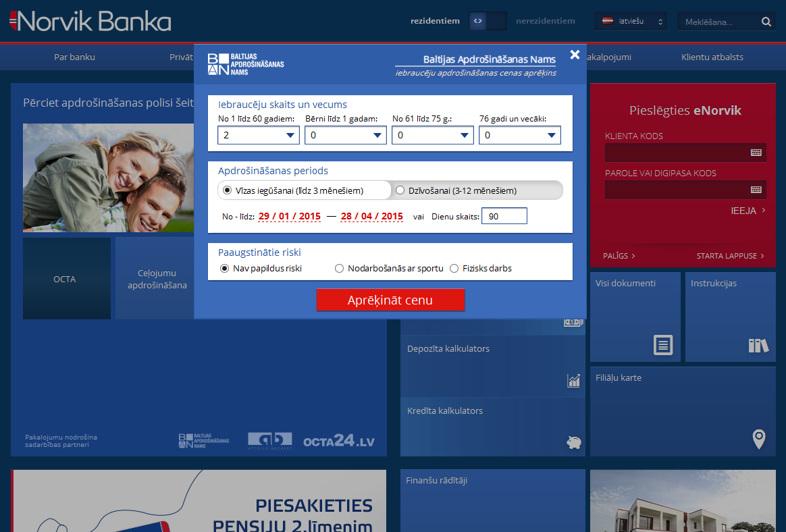Click the smiling couple photo

click(108, 178)
